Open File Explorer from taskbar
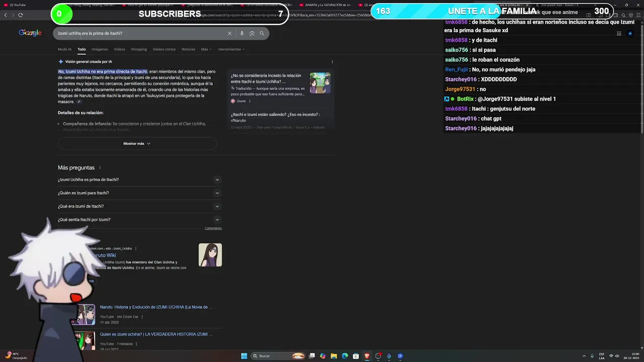This screenshot has height=362, width=644. coord(334,356)
